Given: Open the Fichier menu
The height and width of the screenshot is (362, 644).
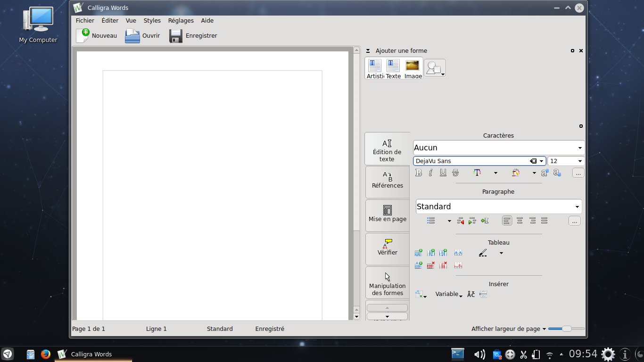Looking at the screenshot, I should point(85,21).
